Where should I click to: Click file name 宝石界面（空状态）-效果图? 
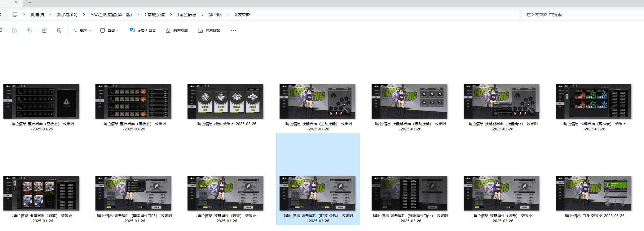[x=42, y=126]
